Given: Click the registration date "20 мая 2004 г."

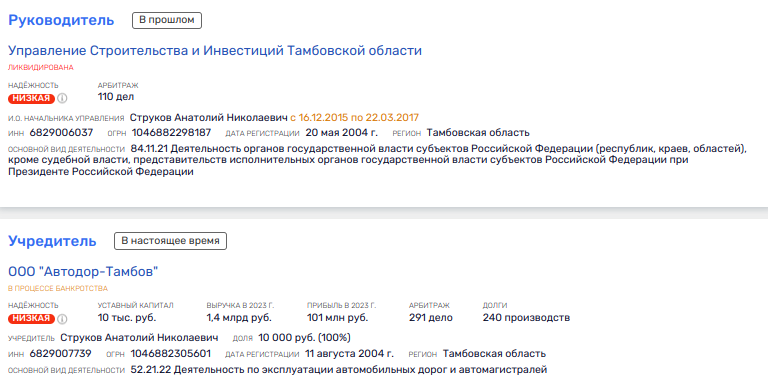Looking at the screenshot, I should tap(342, 133).
